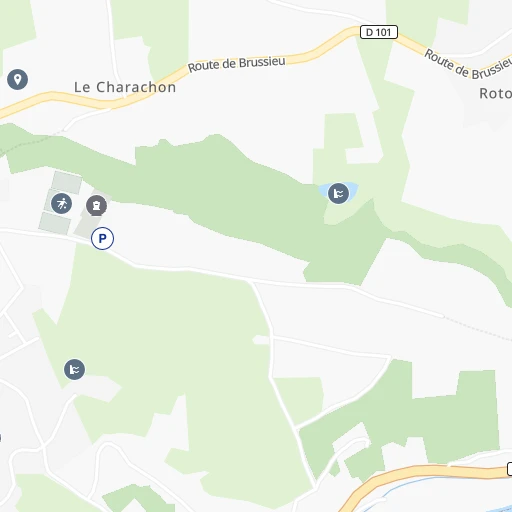512x512 pixels.
Task: Click the sports pitch rectangle above the soccer icon
Action: point(67,182)
